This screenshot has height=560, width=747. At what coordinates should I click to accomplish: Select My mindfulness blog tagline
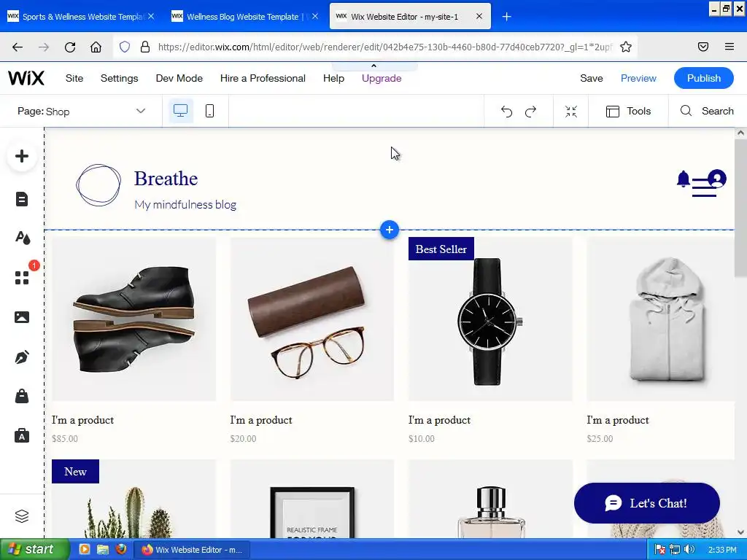185,204
